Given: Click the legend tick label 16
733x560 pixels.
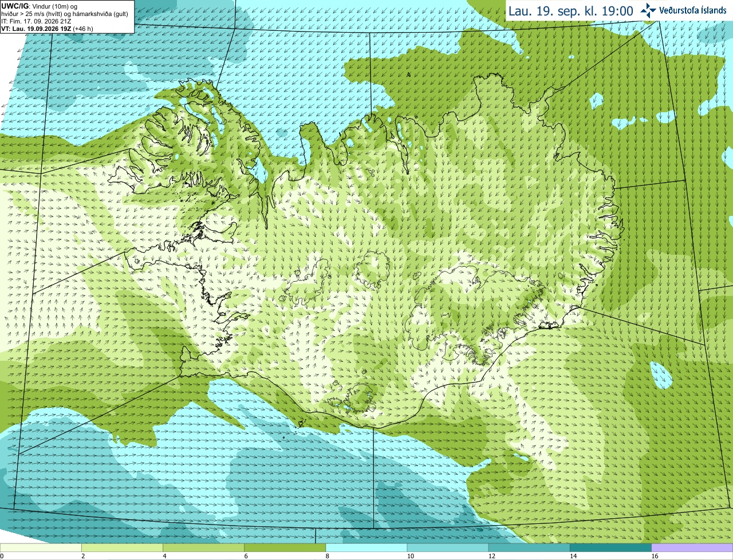Looking at the screenshot, I should click(655, 556).
